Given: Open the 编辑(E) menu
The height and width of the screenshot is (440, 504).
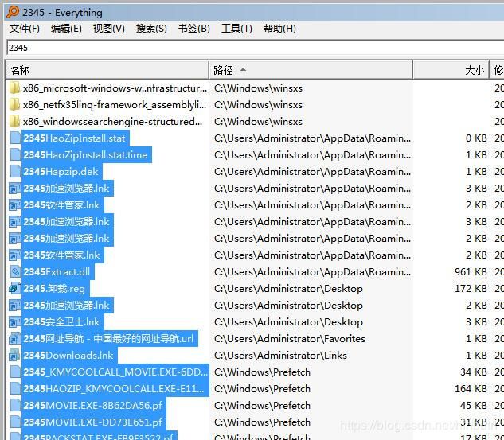Looking at the screenshot, I should (x=66, y=29).
